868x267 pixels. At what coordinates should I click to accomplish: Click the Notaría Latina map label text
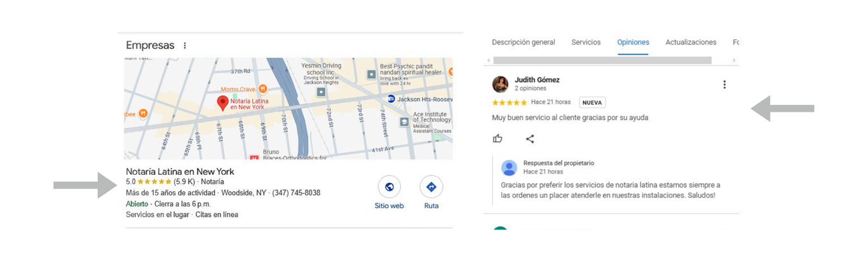(249, 104)
